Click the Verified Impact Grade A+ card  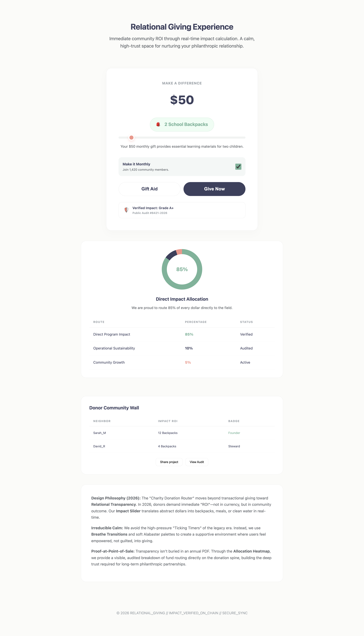pos(182,210)
